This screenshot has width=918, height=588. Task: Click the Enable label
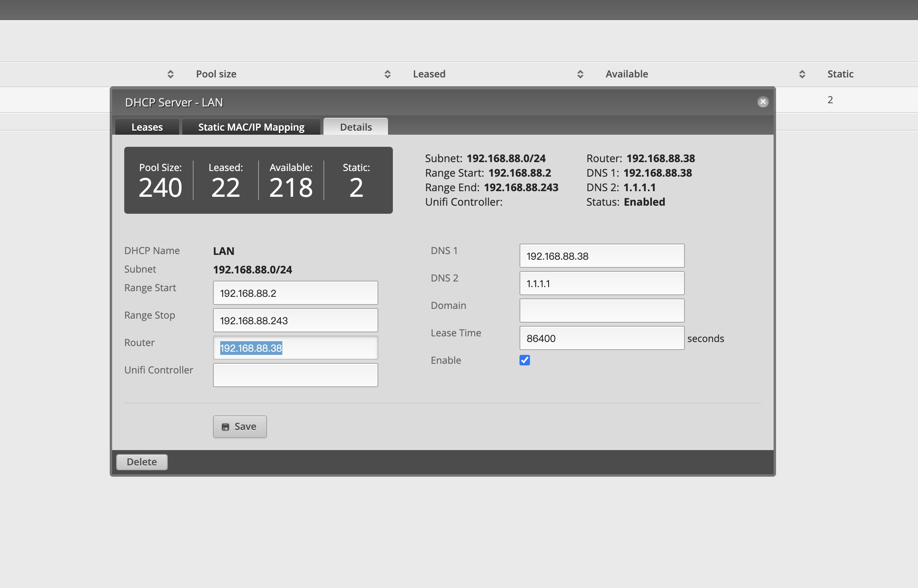[446, 360]
